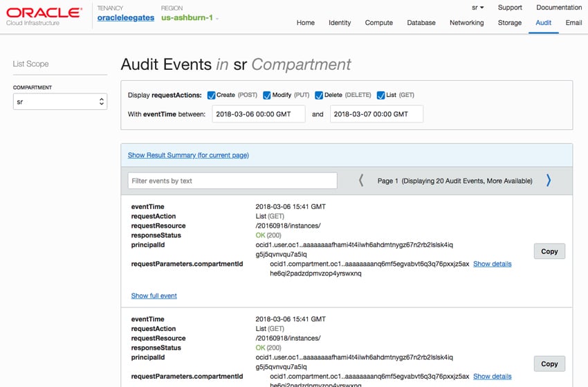Open the Compute menu

(379, 23)
